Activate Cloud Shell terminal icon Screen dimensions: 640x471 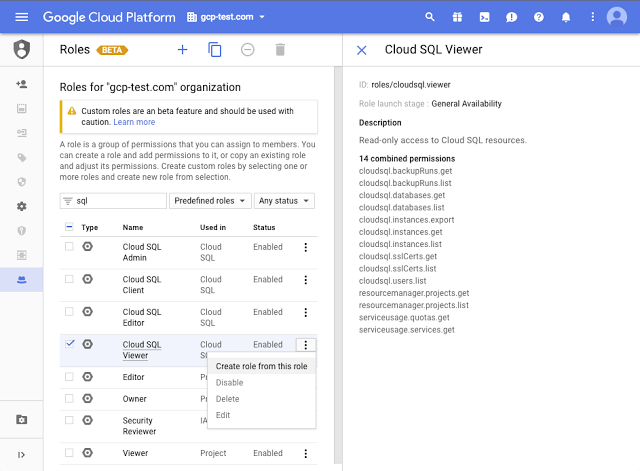(x=484, y=17)
